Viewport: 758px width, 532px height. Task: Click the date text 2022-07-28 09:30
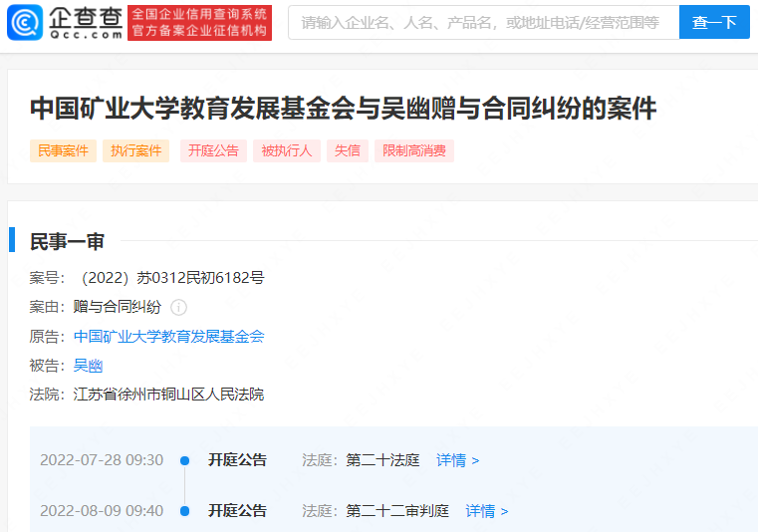click(102, 459)
